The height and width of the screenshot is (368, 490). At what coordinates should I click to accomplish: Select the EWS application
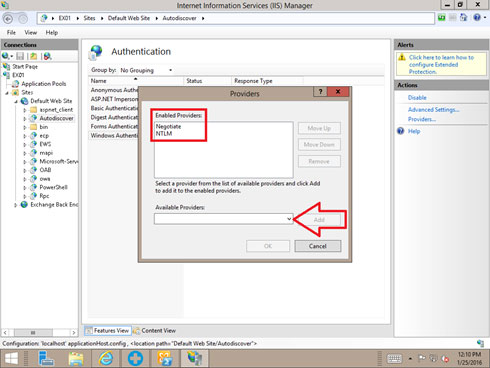pos(45,144)
